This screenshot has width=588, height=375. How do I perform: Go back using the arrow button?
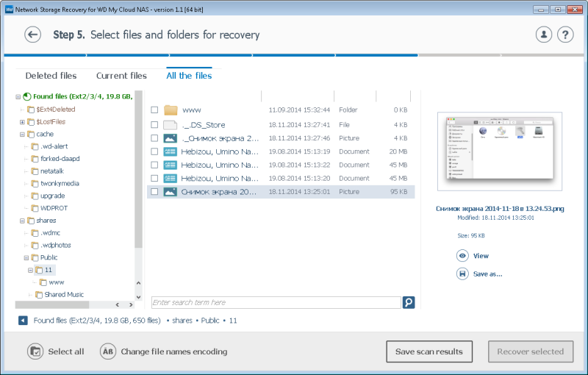tap(32, 35)
